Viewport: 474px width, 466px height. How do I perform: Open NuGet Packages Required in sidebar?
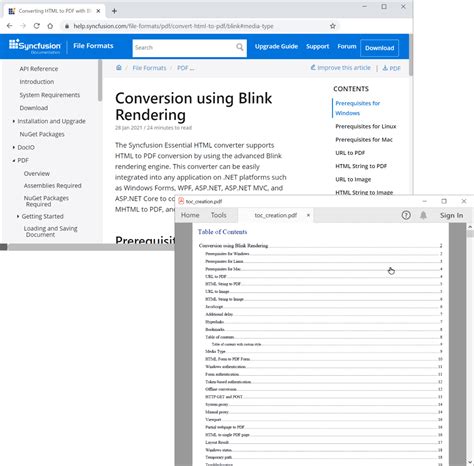[46, 201]
